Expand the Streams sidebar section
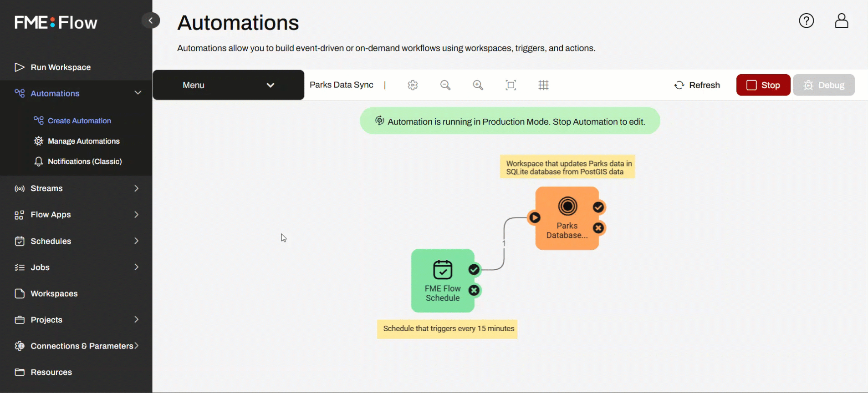The image size is (868, 393). tap(136, 188)
